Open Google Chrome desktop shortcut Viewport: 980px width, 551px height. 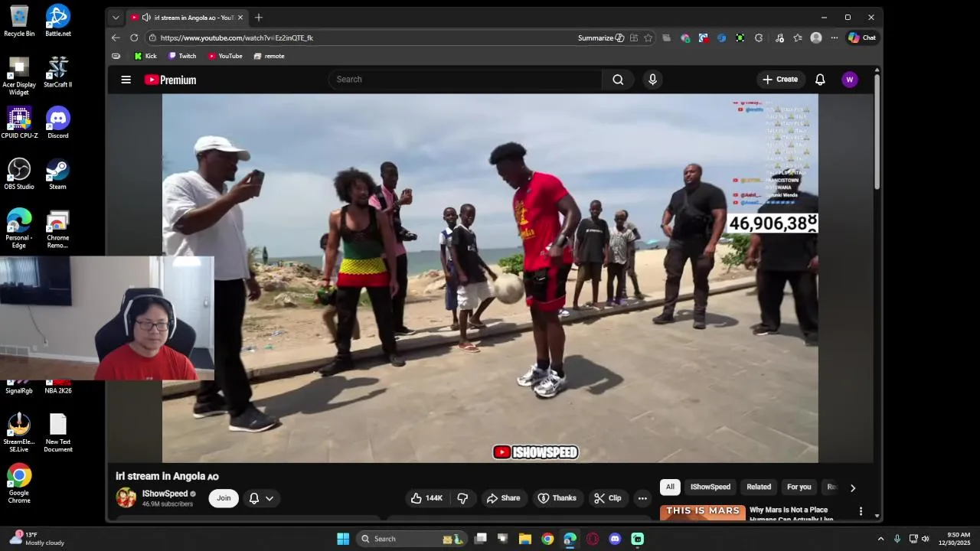coord(19,484)
